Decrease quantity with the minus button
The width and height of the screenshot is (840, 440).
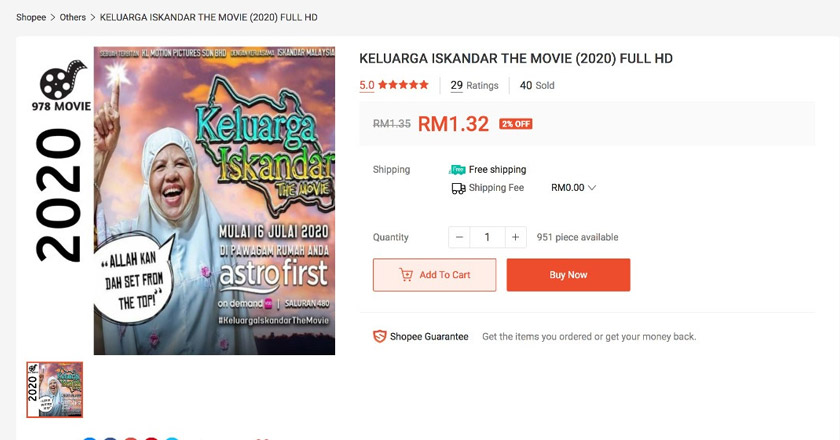[459, 237]
